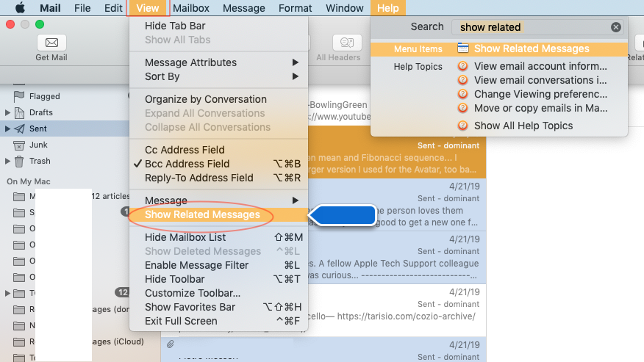Open the Mail application menu
Screen dimensions: 644x362
coord(50,8)
